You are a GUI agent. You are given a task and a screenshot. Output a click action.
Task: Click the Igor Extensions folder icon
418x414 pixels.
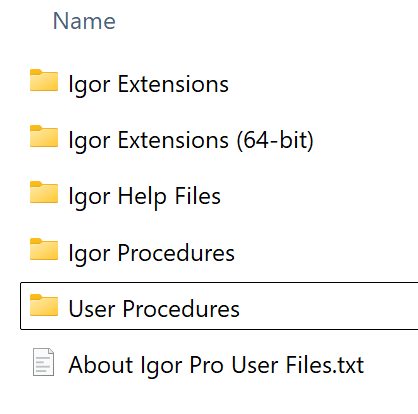tap(44, 80)
